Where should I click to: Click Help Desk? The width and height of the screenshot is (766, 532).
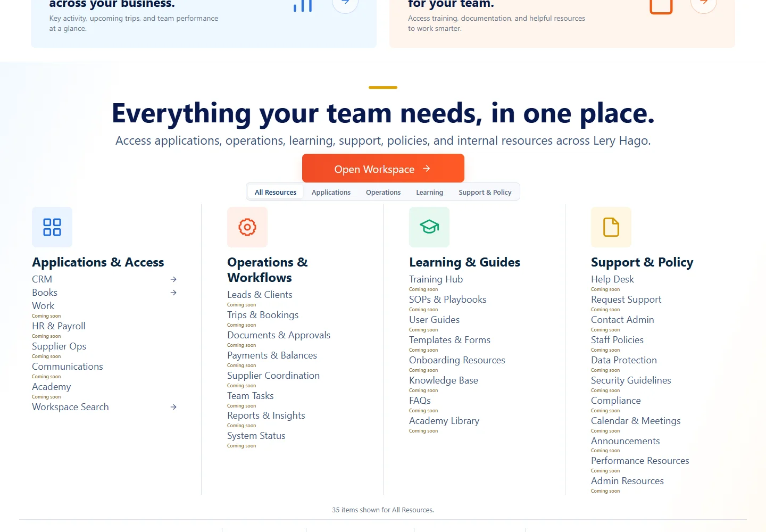612,279
